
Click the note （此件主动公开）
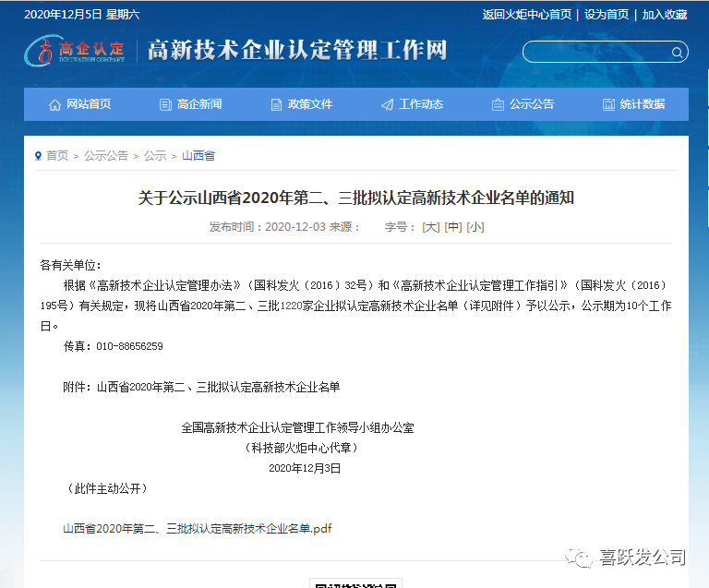click(x=108, y=488)
